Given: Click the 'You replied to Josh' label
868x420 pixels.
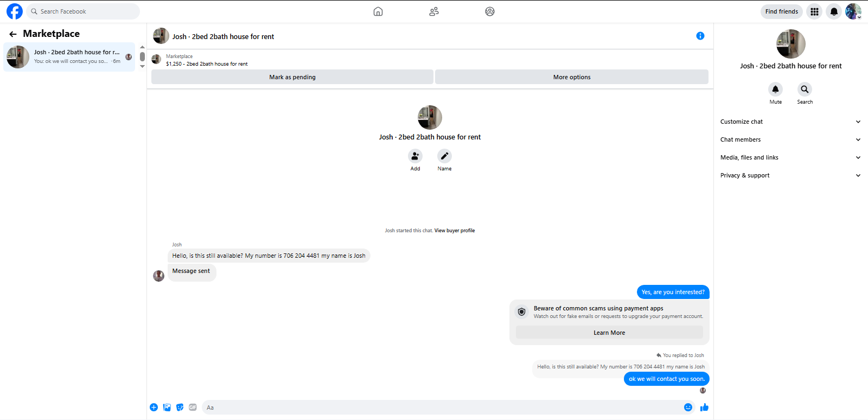Looking at the screenshot, I should coord(680,355).
